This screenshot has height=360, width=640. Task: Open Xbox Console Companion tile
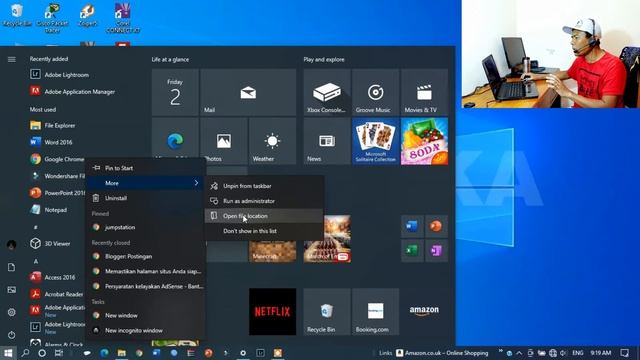click(x=327, y=92)
